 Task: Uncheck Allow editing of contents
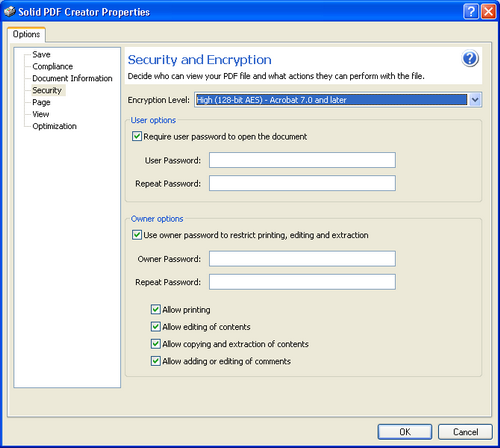click(155, 327)
